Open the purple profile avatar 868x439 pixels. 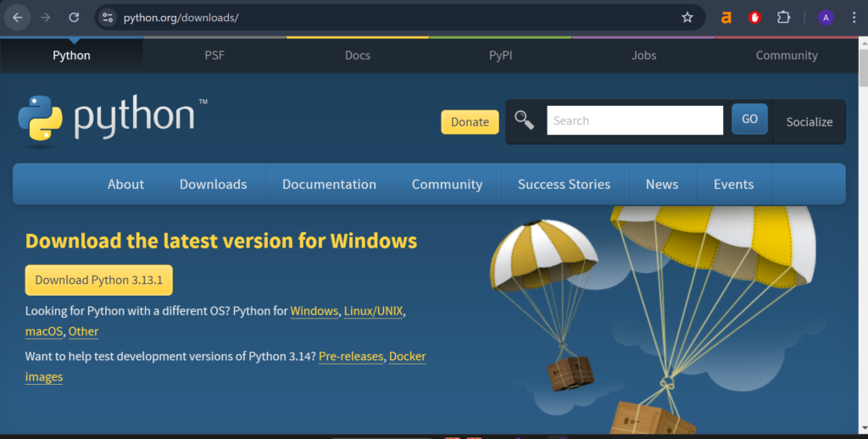[826, 18]
